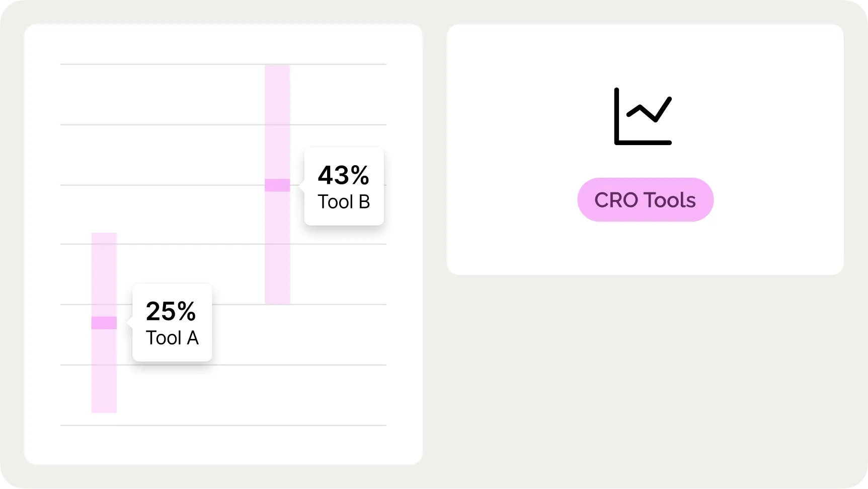868x489 pixels.
Task: Click the Tool A label text
Action: point(172,338)
